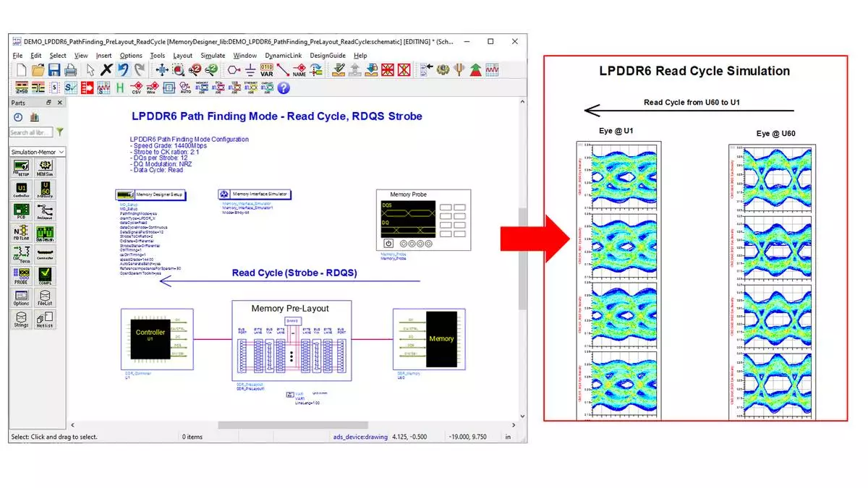Toggle the pointer select mode tool

click(x=90, y=70)
